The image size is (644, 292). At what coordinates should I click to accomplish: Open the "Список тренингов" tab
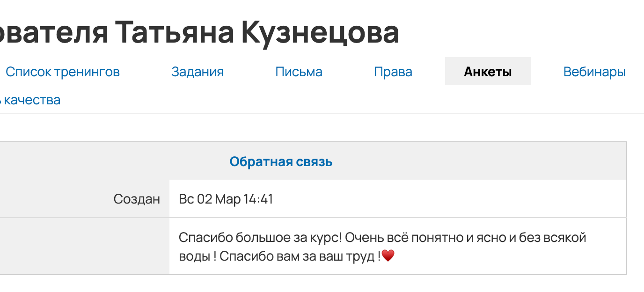pyautogui.click(x=63, y=72)
